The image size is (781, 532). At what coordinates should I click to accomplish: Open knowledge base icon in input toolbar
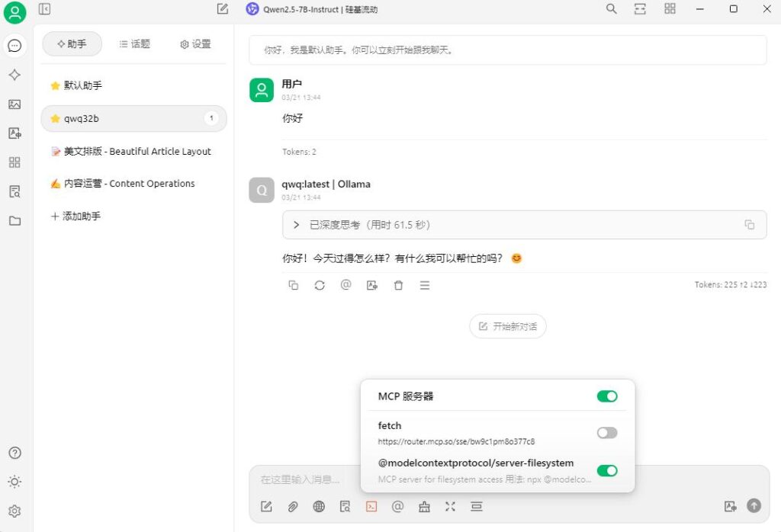point(346,507)
